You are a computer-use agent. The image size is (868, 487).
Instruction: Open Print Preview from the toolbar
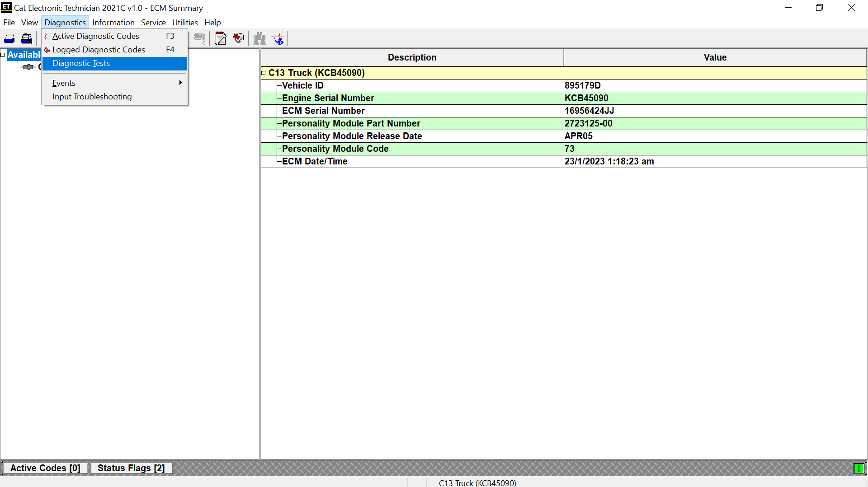pos(27,38)
